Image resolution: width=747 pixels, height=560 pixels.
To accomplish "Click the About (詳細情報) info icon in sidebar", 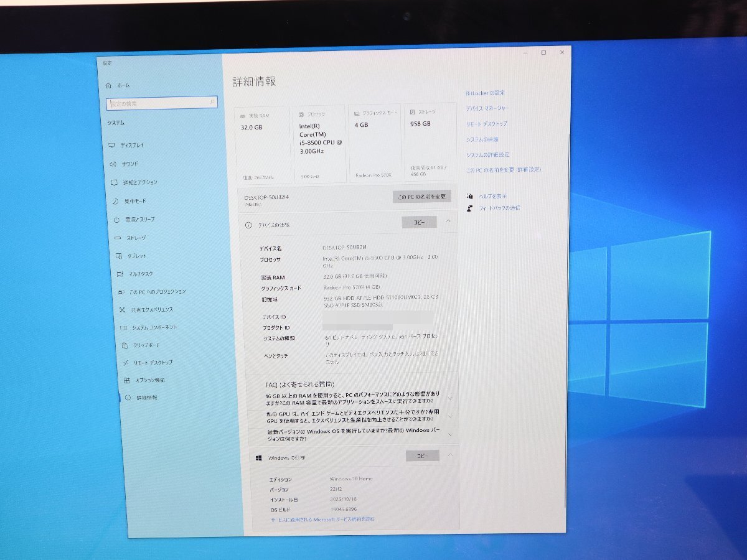I will coord(128,398).
